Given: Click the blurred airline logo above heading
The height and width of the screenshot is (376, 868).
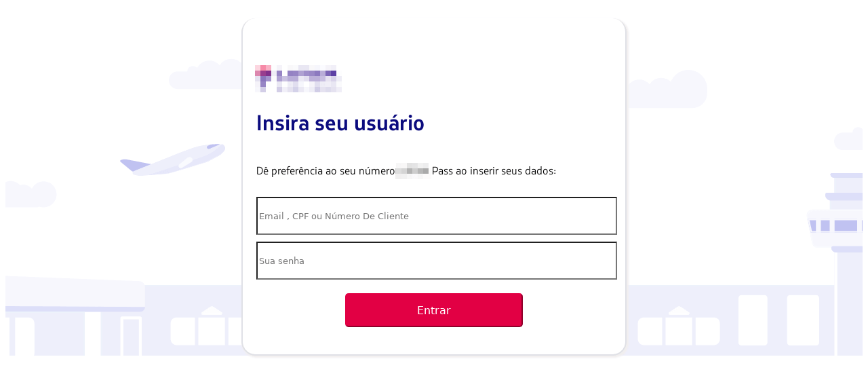Looking at the screenshot, I should [x=298, y=79].
